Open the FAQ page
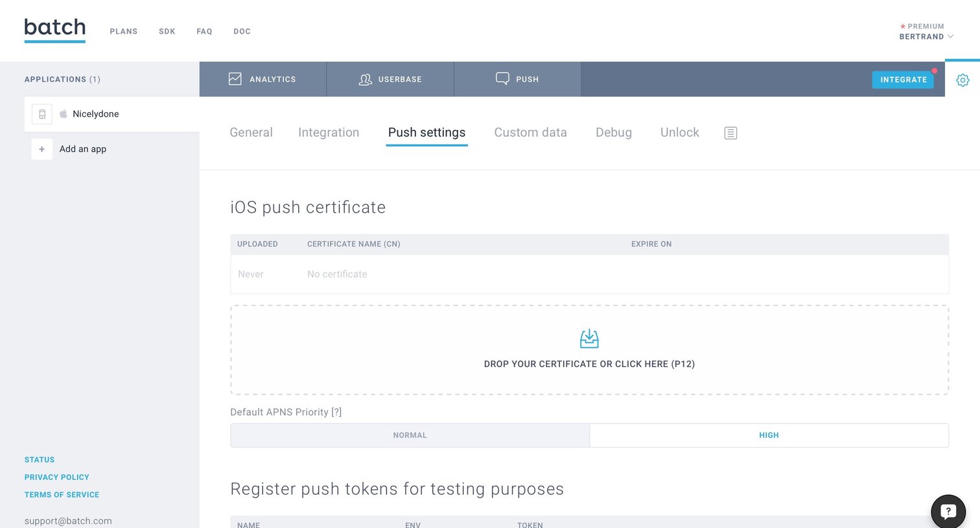980x528 pixels. pyautogui.click(x=204, y=31)
